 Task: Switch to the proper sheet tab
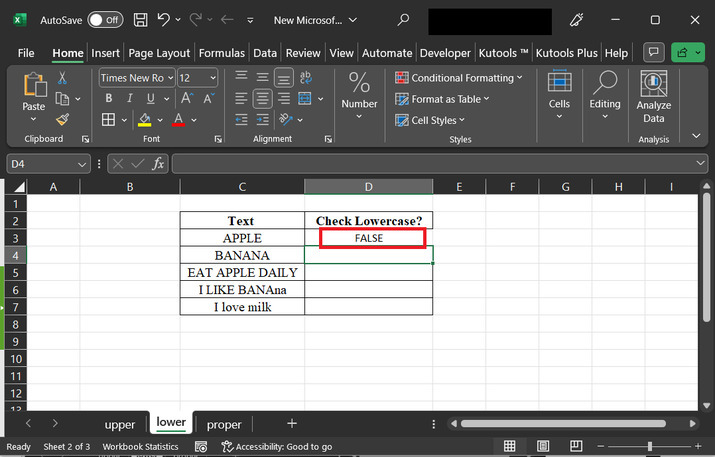(223, 425)
